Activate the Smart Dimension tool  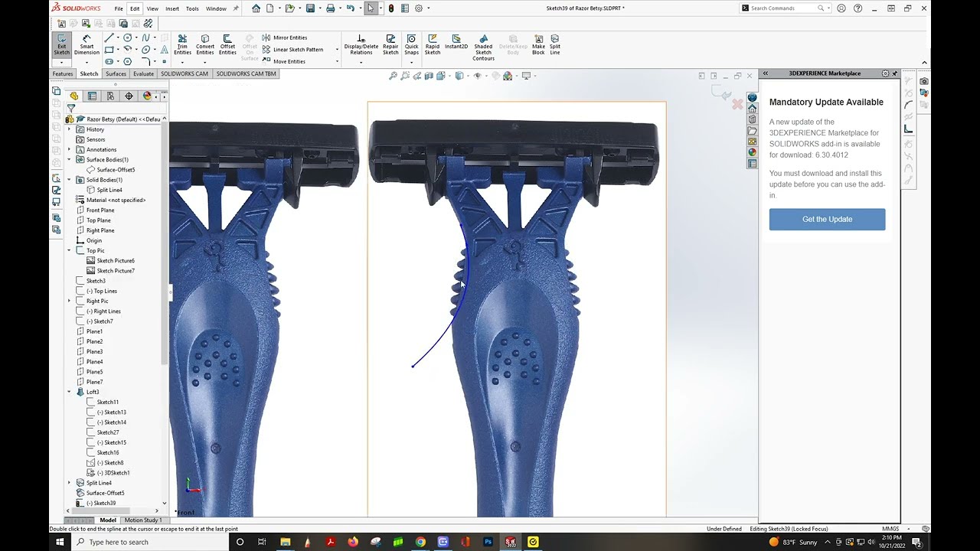tap(87, 45)
